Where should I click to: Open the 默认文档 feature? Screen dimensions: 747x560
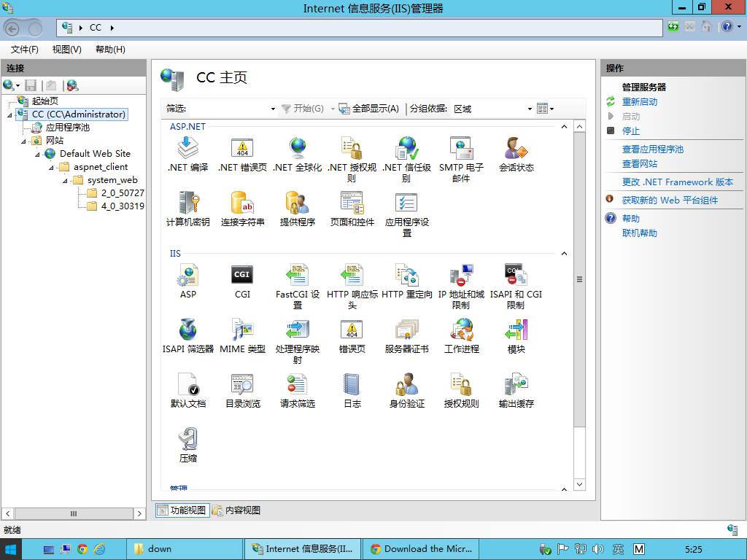(187, 391)
